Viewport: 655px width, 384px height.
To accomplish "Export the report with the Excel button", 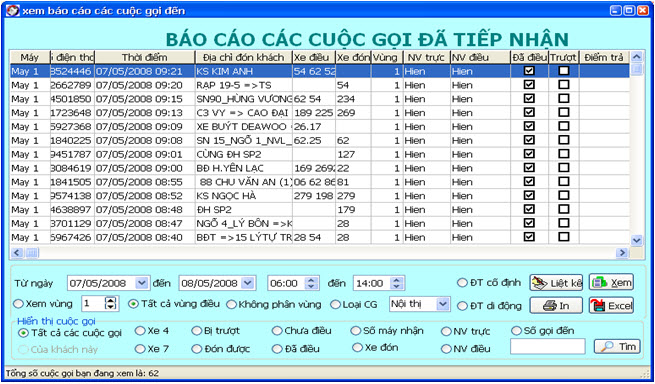I will pos(611,305).
